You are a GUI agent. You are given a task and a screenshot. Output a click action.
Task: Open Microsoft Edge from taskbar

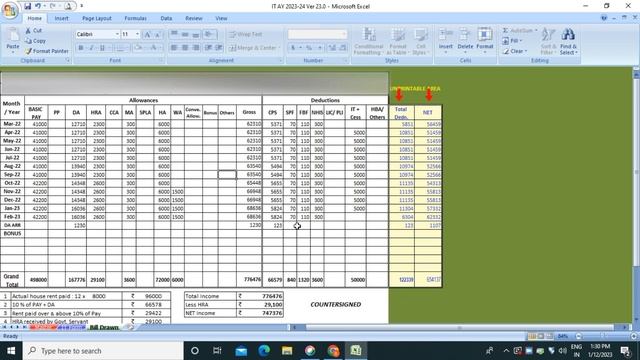pyautogui.click(x=264, y=351)
